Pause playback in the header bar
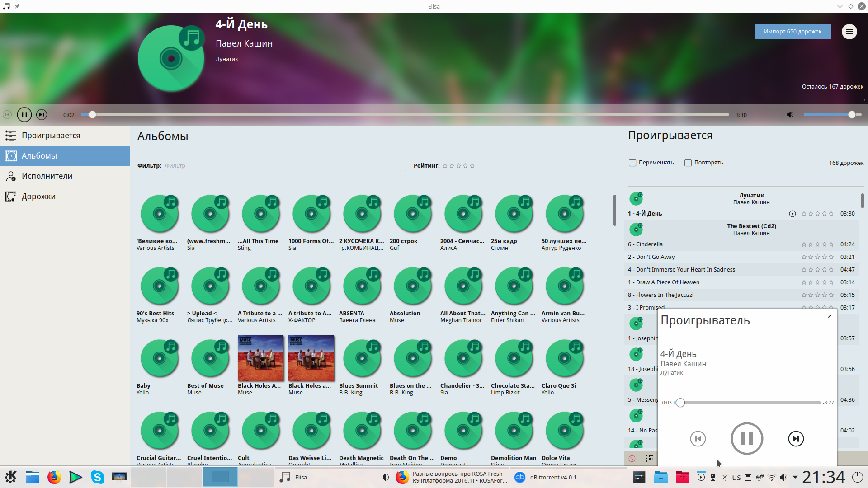This screenshot has width=868, height=488. point(24,115)
